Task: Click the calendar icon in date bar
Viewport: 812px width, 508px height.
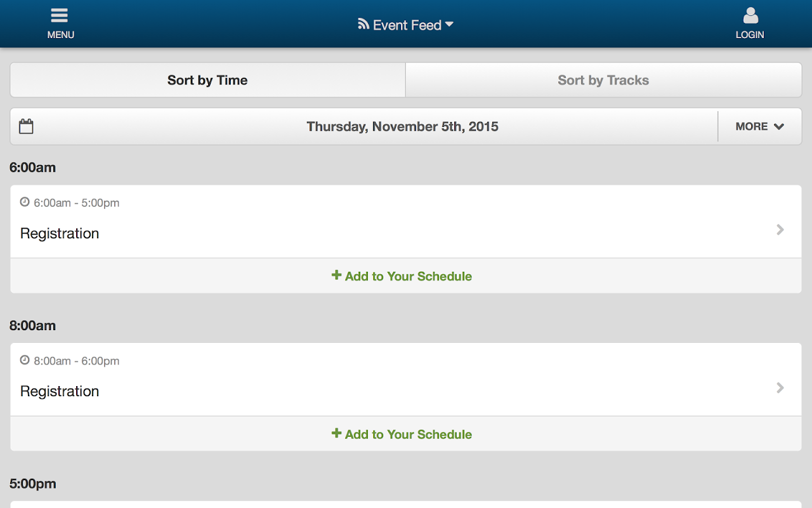Action: 26,126
